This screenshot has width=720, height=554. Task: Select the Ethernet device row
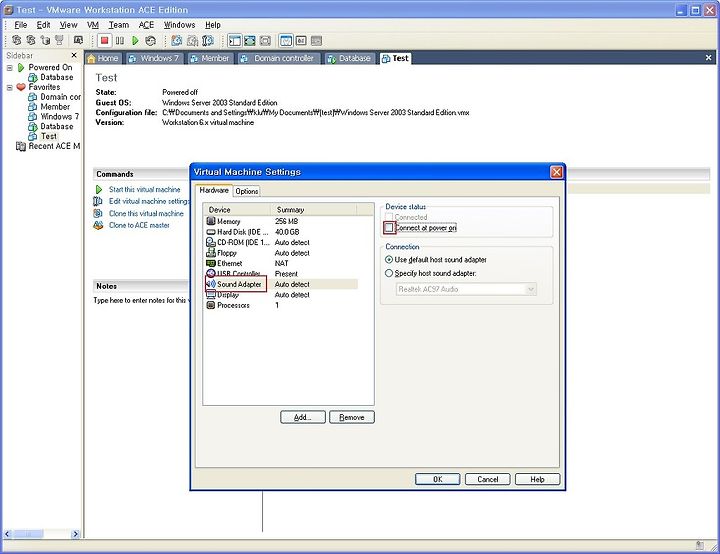281,263
